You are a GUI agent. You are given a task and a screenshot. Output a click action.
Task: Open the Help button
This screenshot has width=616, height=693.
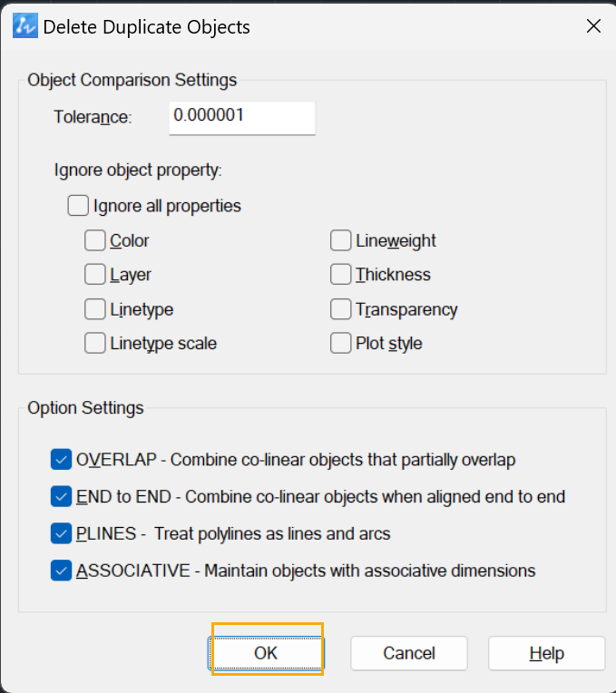[547, 653]
